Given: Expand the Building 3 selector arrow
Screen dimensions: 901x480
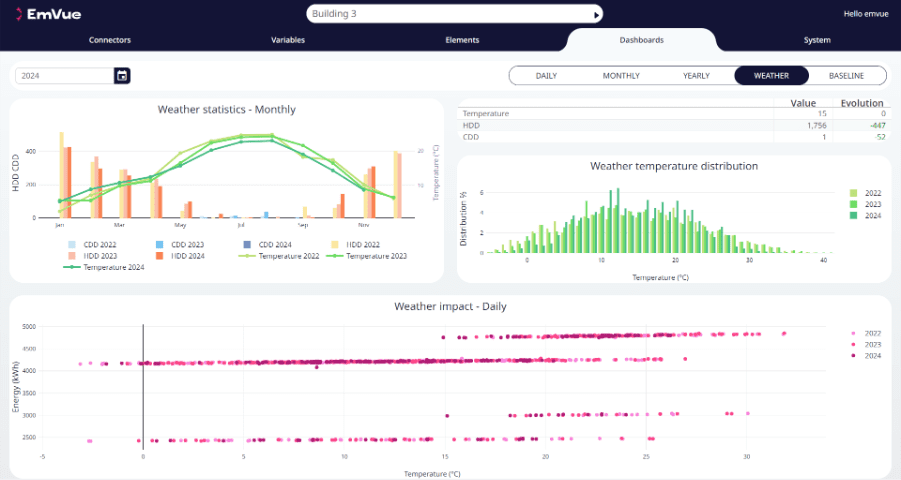Looking at the screenshot, I should 597,15.
